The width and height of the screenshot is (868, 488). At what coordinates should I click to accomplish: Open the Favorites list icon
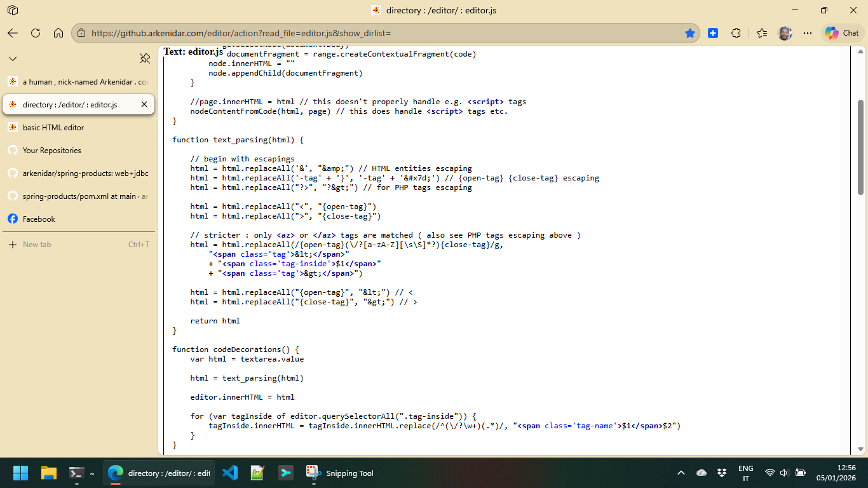pos(762,33)
